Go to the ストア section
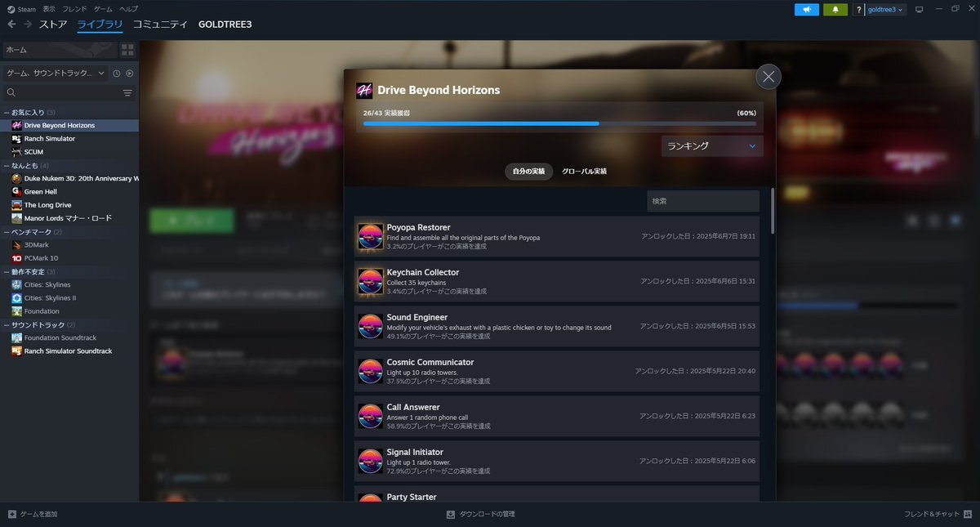The width and height of the screenshot is (980, 527). [x=53, y=25]
